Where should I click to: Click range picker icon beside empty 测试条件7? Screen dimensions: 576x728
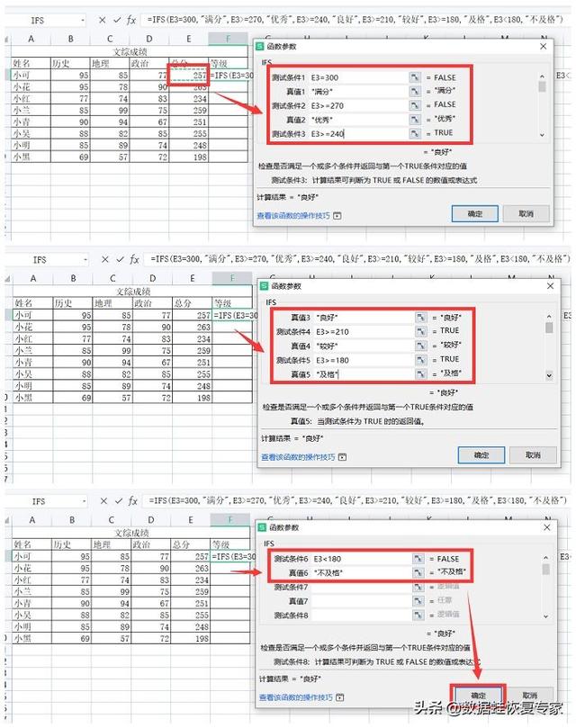[418, 588]
